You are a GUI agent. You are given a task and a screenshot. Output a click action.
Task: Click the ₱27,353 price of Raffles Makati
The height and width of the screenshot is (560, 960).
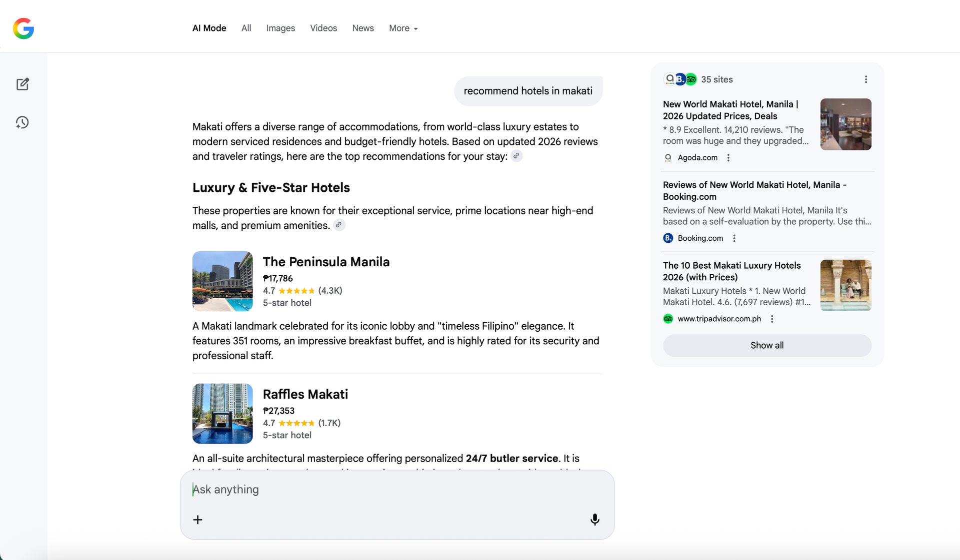click(x=278, y=411)
